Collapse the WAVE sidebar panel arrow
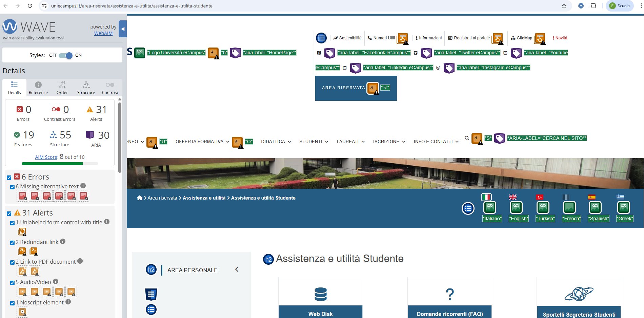The image size is (644, 318). [x=123, y=29]
